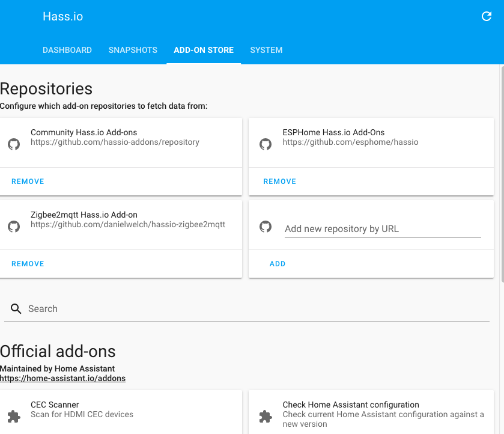Click the page scrollbar on the right

coord(502,174)
